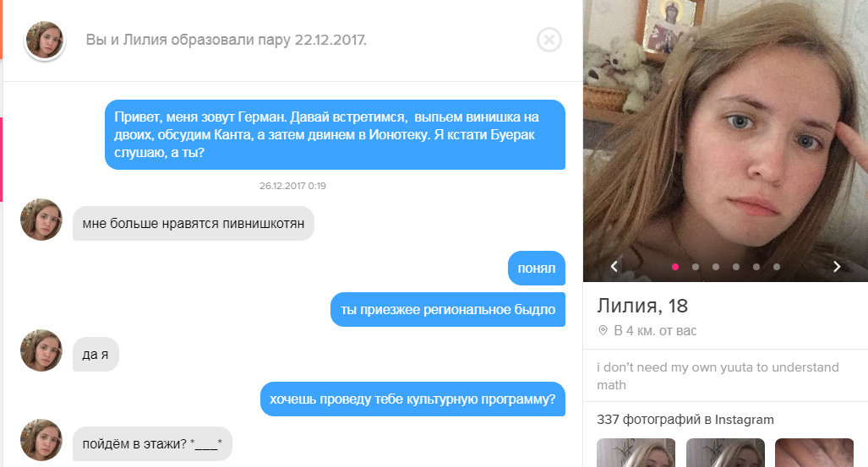Select the third photo indicator dot
The height and width of the screenshot is (467, 868).
point(716,267)
